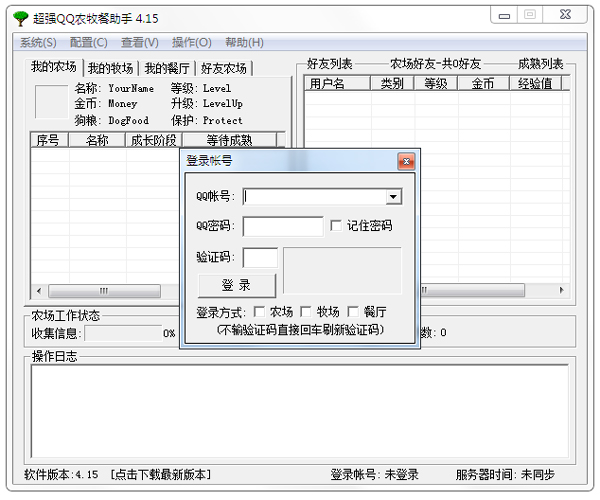
Task: Switch to the 我的餐厅 tab
Action: coord(167,68)
